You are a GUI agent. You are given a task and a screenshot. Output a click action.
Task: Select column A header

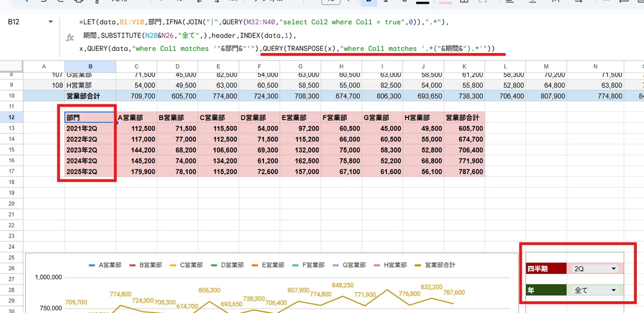coord(44,66)
